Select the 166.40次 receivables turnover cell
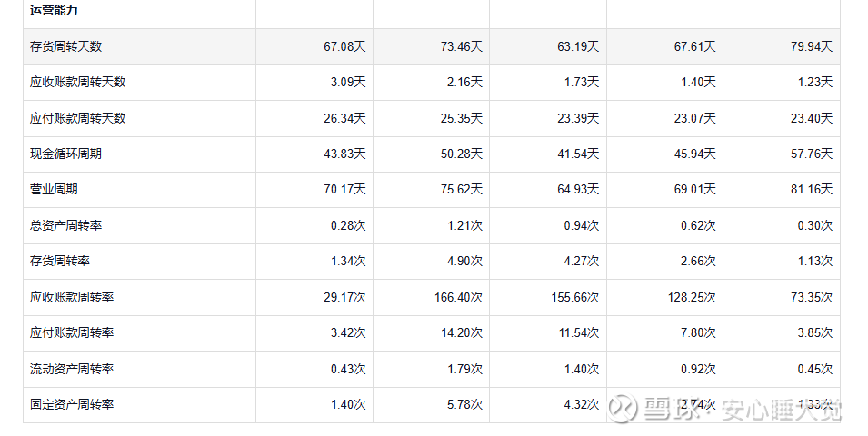 tap(458, 298)
